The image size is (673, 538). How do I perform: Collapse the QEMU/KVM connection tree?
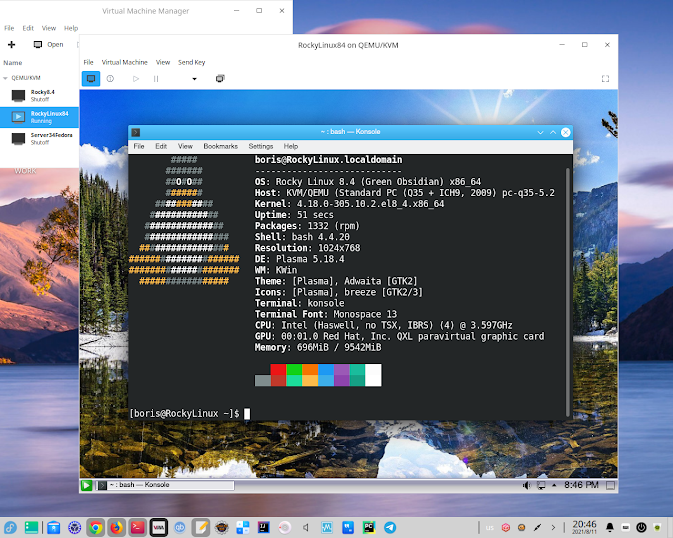pos(5,78)
